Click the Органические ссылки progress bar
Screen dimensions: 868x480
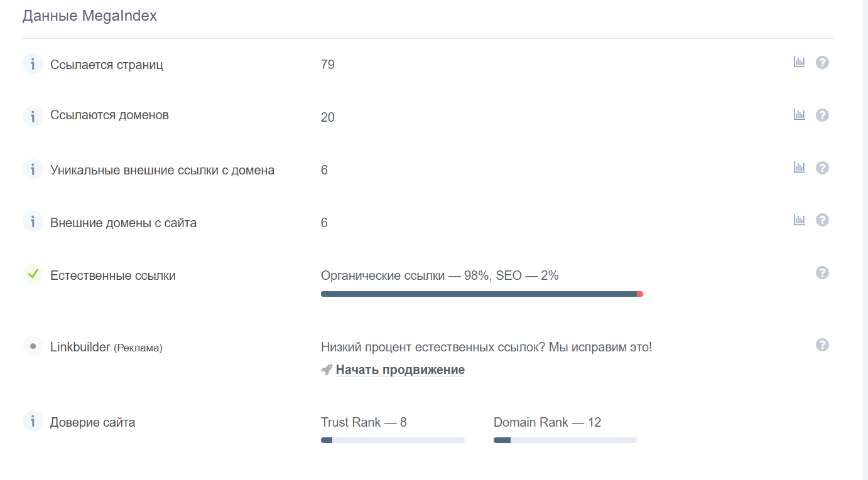(482, 294)
